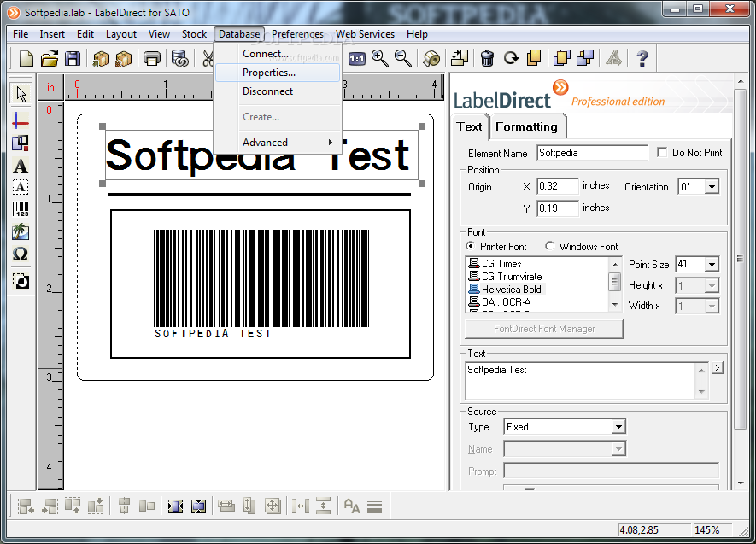Choose Properties... from the Database menu
The height and width of the screenshot is (544, 756).
coord(278,73)
